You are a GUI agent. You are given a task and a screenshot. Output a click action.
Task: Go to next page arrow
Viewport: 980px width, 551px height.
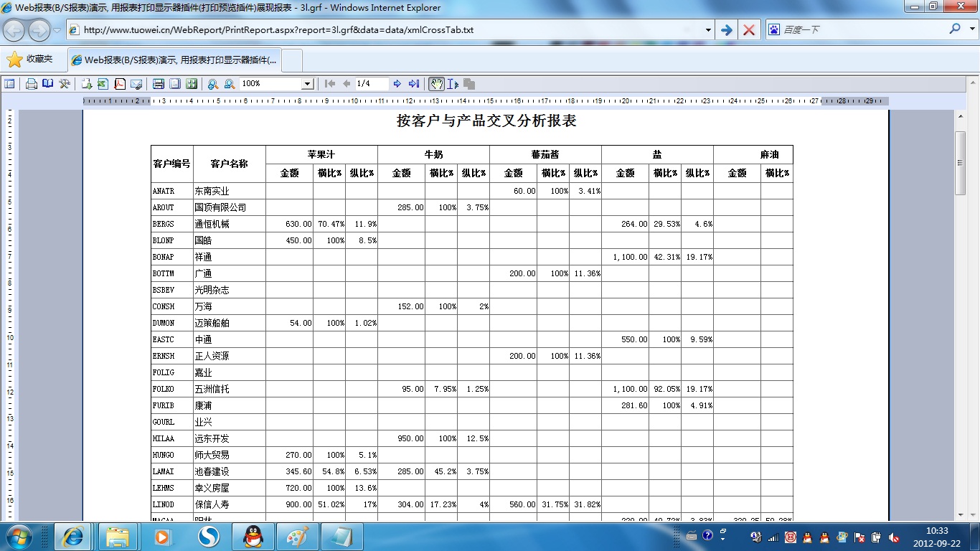tap(397, 84)
